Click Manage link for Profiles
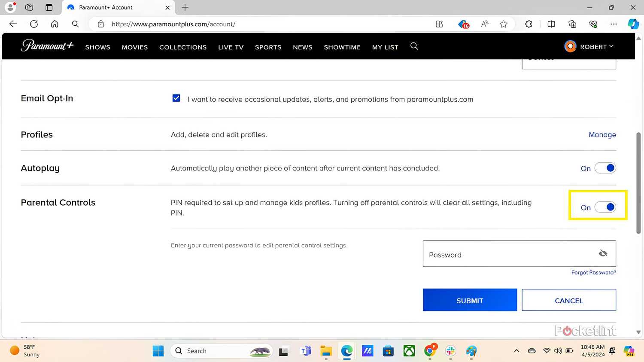 pos(602,135)
